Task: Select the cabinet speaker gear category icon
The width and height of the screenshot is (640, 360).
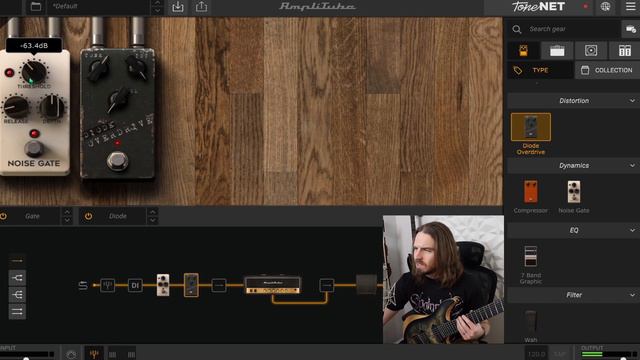Action: pos(591,51)
